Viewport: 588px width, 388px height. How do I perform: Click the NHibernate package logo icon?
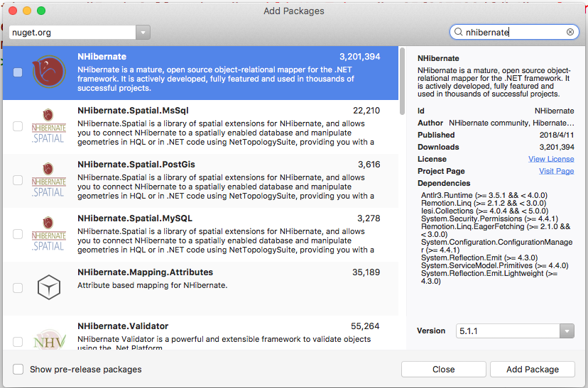[49, 72]
